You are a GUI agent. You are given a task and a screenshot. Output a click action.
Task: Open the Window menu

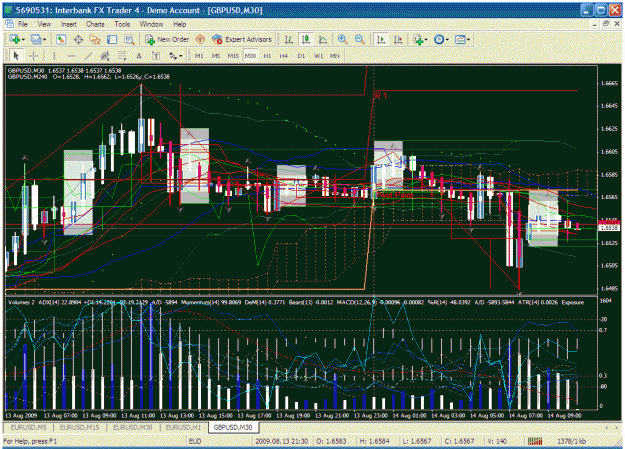click(151, 24)
